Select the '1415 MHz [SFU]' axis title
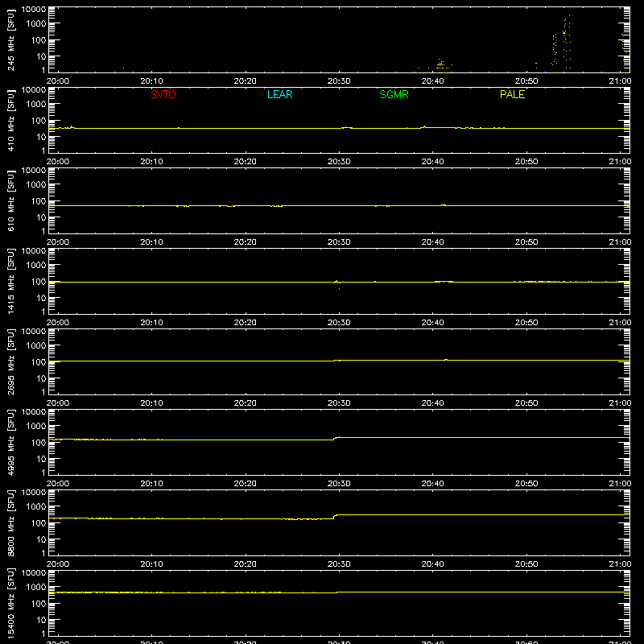The width and height of the screenshot is (644, 644). [x=10, y=282]
